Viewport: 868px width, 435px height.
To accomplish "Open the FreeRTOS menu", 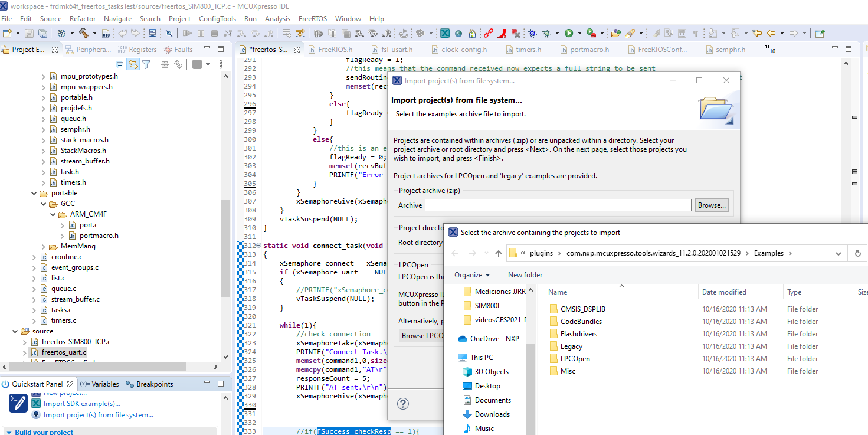I will tap(312, 18).
